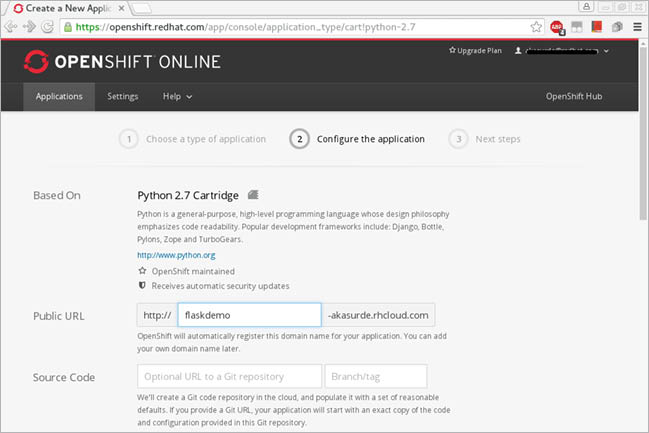This screenshot has width=649, height=433.
Task: Click the step 1 circle icon
Action: (x=128, y=139)
